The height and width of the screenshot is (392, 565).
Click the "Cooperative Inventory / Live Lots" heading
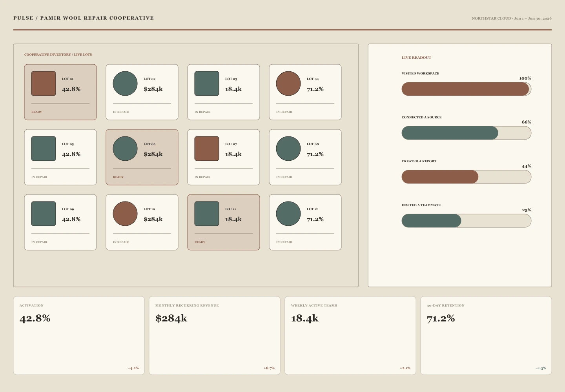tap(58, 54)
